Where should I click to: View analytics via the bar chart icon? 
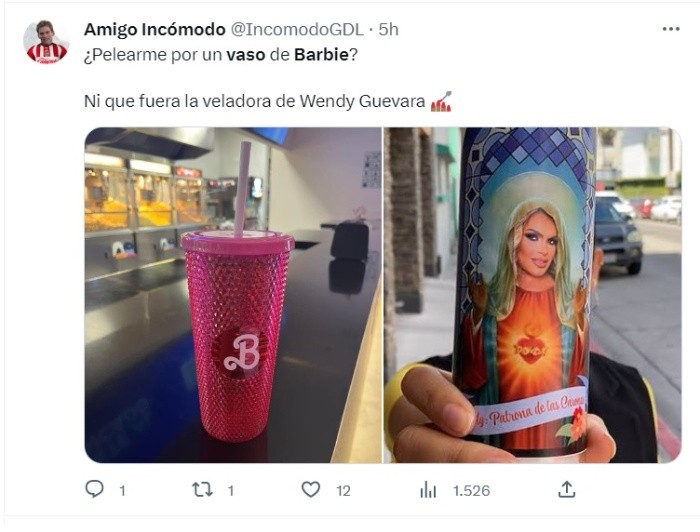428,490
